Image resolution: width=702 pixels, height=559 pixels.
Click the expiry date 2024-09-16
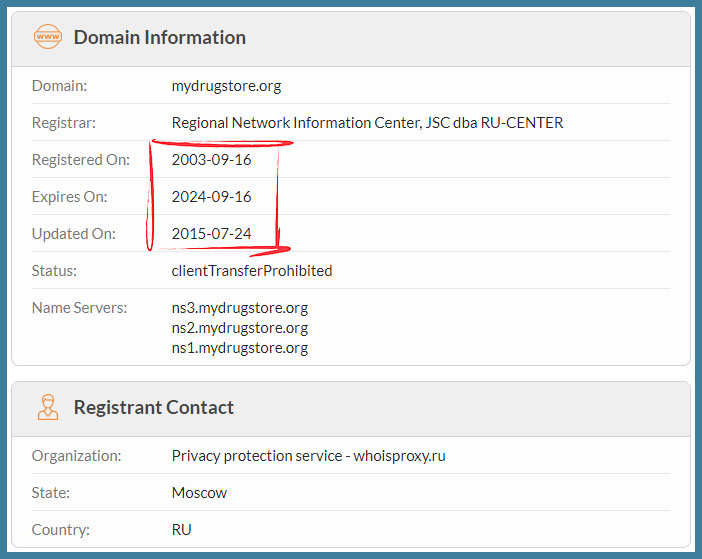click(x=211, y=197)
